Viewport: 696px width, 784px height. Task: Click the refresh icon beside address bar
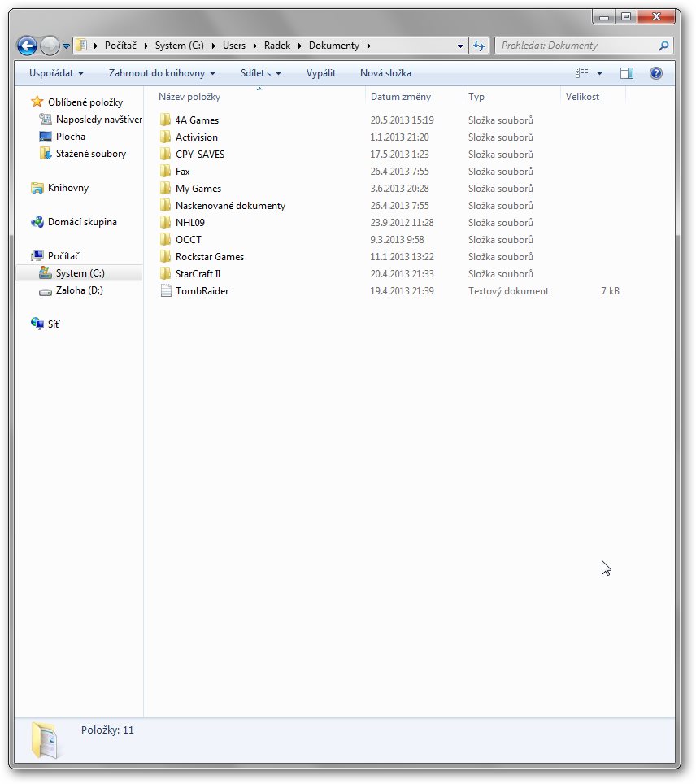pos(479,46)
